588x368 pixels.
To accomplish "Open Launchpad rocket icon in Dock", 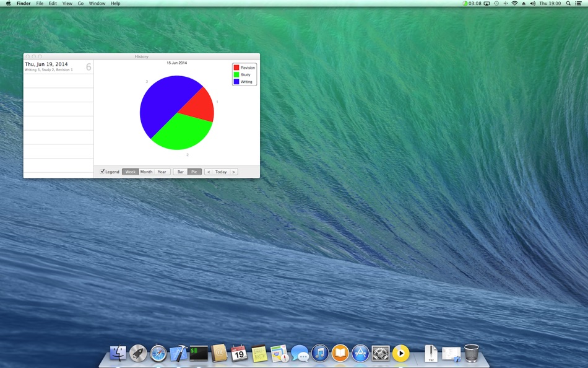I will click(x=138, y=353).
